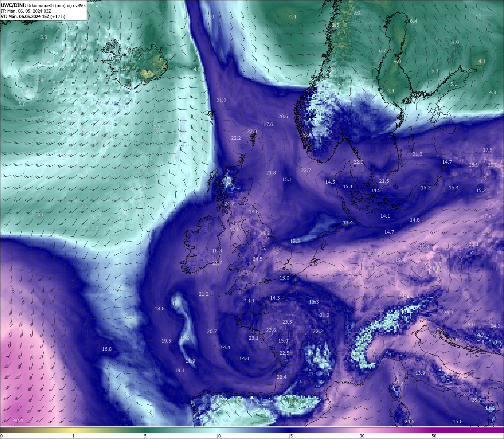Click the map value "15.0" over France
The height and width of the screenshot is (439, 504).
tap(283, 341)
